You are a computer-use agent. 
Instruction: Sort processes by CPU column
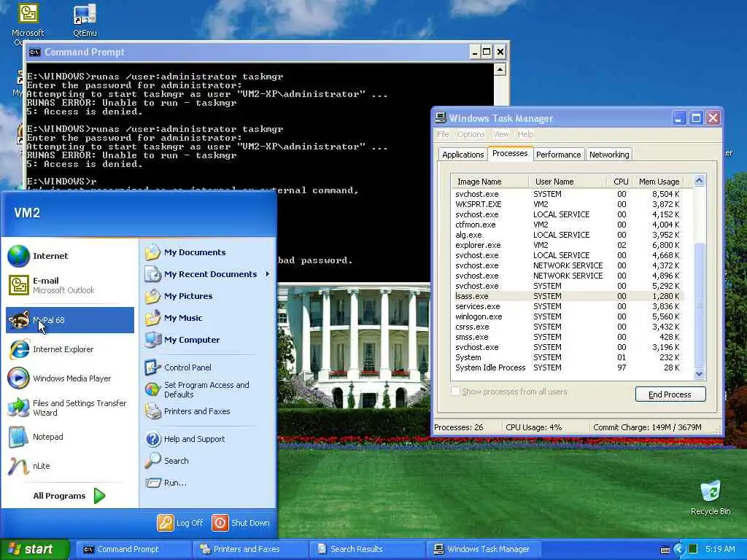[x=620, y=182]
